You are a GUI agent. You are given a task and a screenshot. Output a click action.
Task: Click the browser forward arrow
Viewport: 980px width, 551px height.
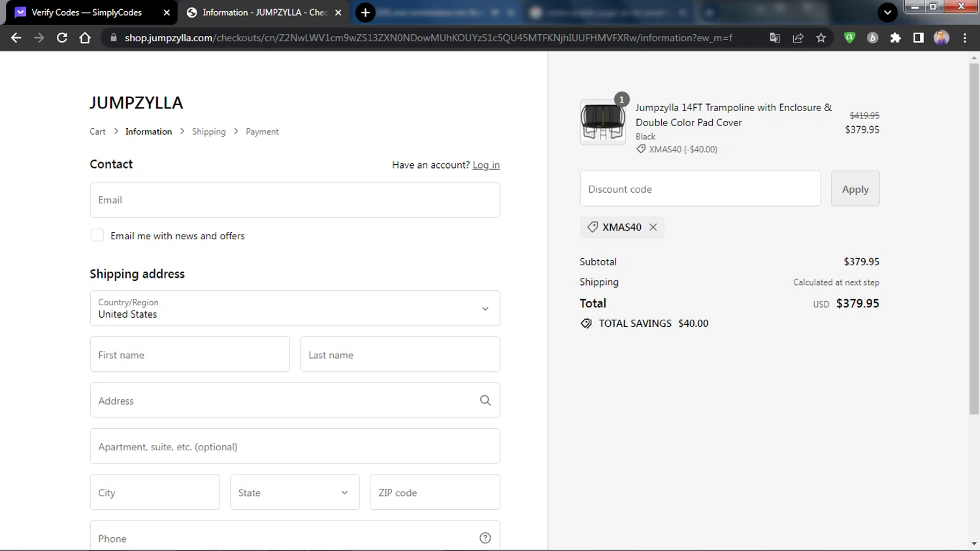(x=39, y=38)
